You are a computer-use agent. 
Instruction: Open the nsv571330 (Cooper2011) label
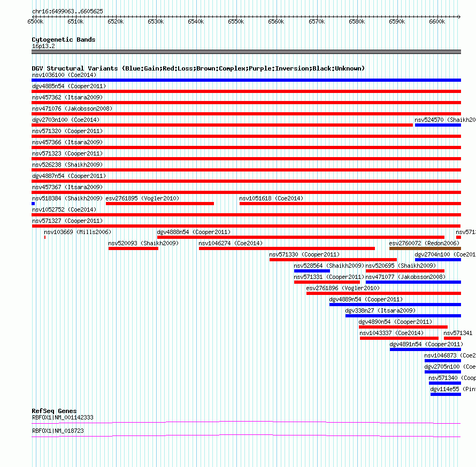pos(304,254)
